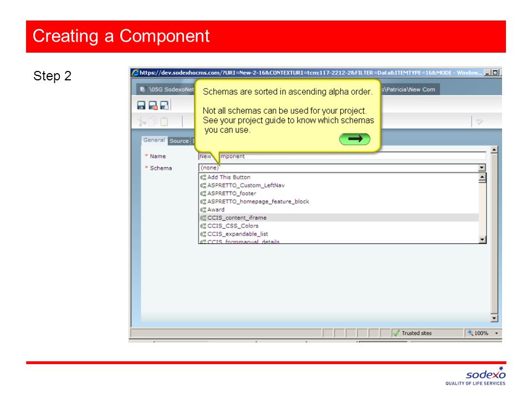
Task: Click the schema list scroll up arrow
Action: (483, 176)
